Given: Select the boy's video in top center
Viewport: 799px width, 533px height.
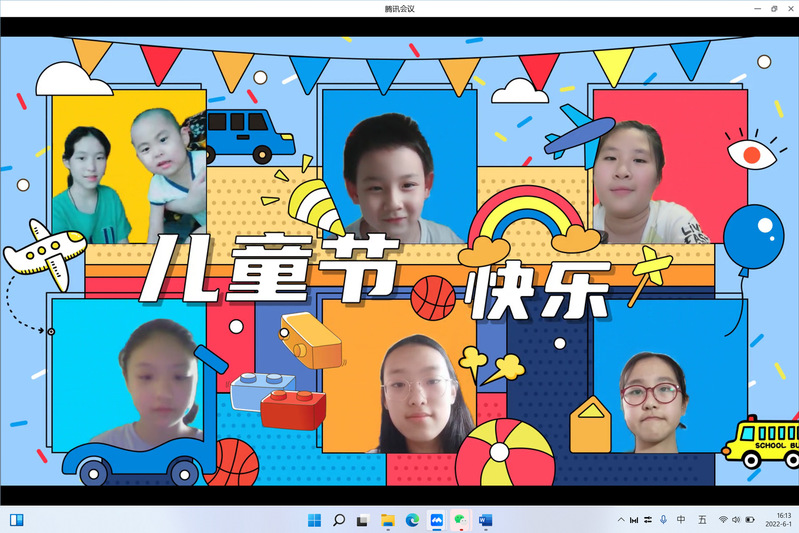Looking at the screenshot, I should point(398,170).
